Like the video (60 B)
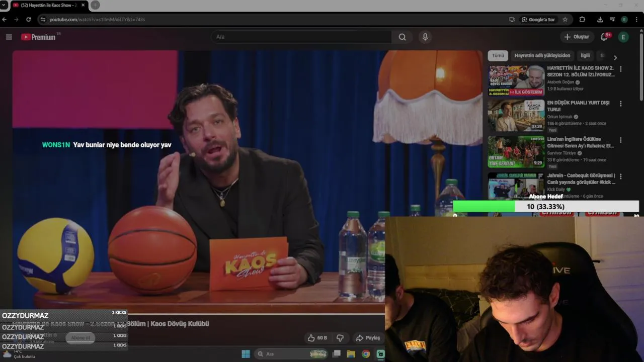Viewport: 644px width, 362px height. (317, 338)
